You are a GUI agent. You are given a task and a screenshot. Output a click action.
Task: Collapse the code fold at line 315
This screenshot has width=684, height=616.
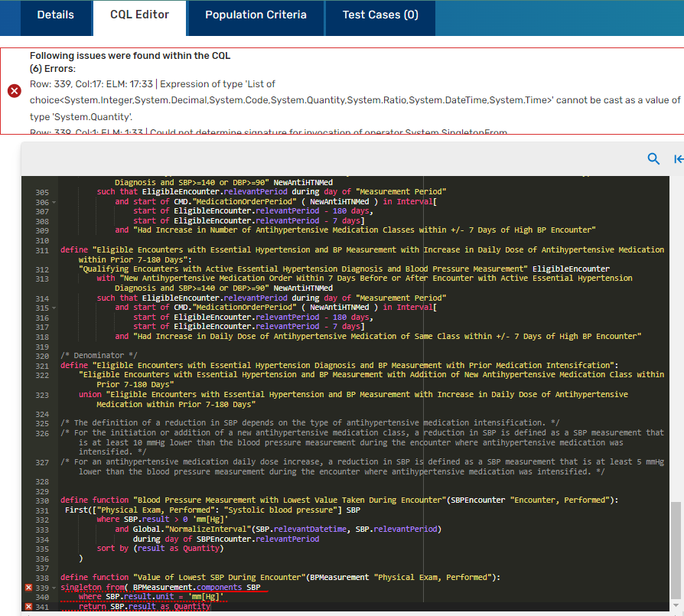click(54, 308)
